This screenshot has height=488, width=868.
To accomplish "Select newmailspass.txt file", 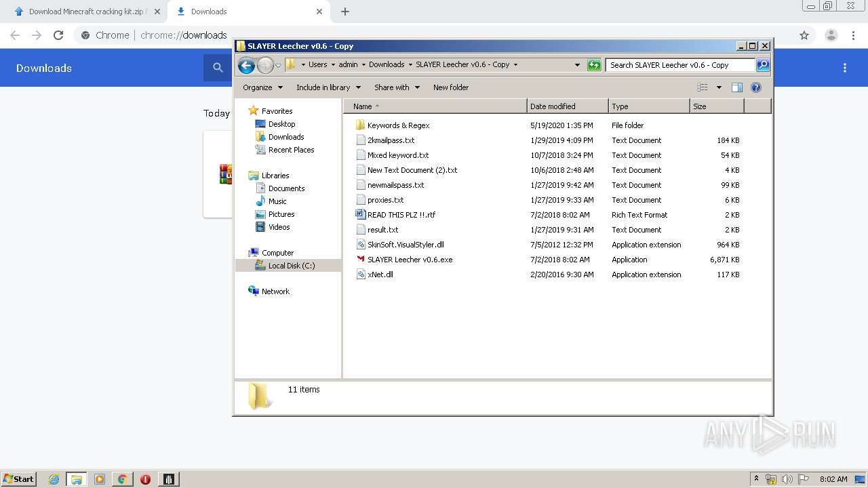I will [395, 185].
